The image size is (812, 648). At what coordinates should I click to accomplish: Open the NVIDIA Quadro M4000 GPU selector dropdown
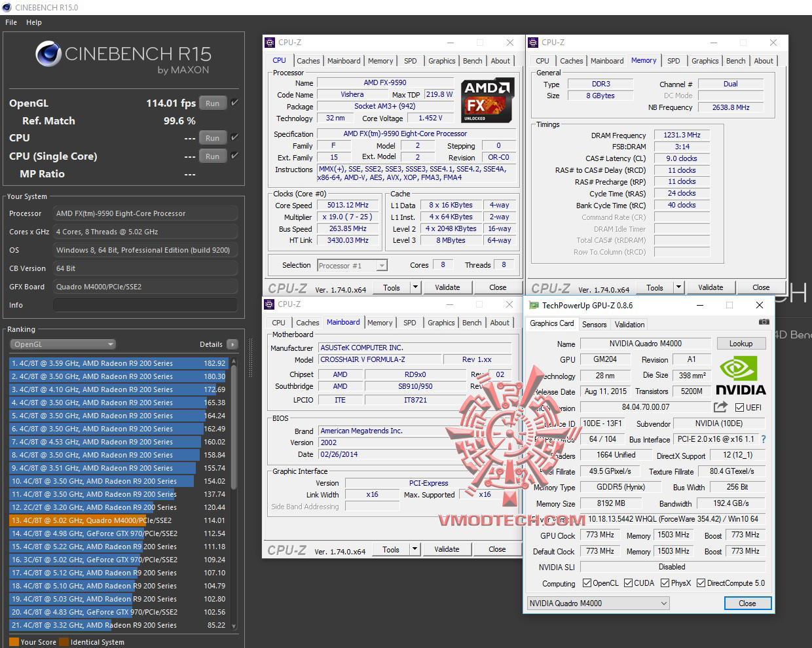[599, 603]
